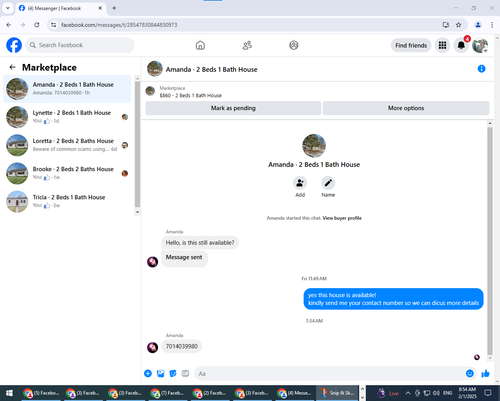The width and height of the screenshot is (500, 401).
Task: Open the Windows Start button
Action: 9,393
